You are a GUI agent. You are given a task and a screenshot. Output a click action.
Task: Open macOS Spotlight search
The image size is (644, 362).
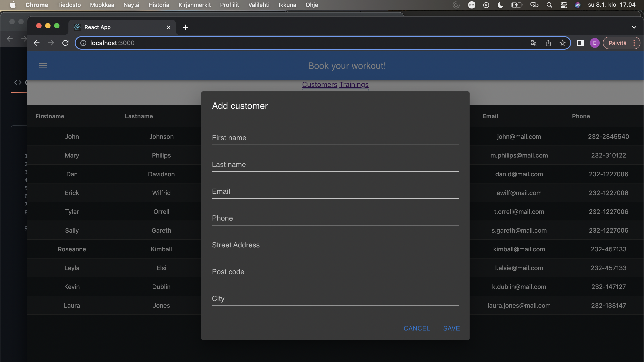549,5
